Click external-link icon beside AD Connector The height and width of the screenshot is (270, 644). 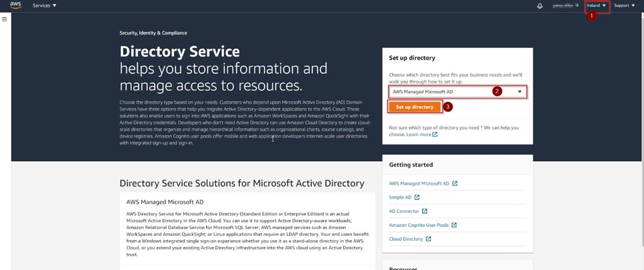pyautogui.click(x=424, y=211)
